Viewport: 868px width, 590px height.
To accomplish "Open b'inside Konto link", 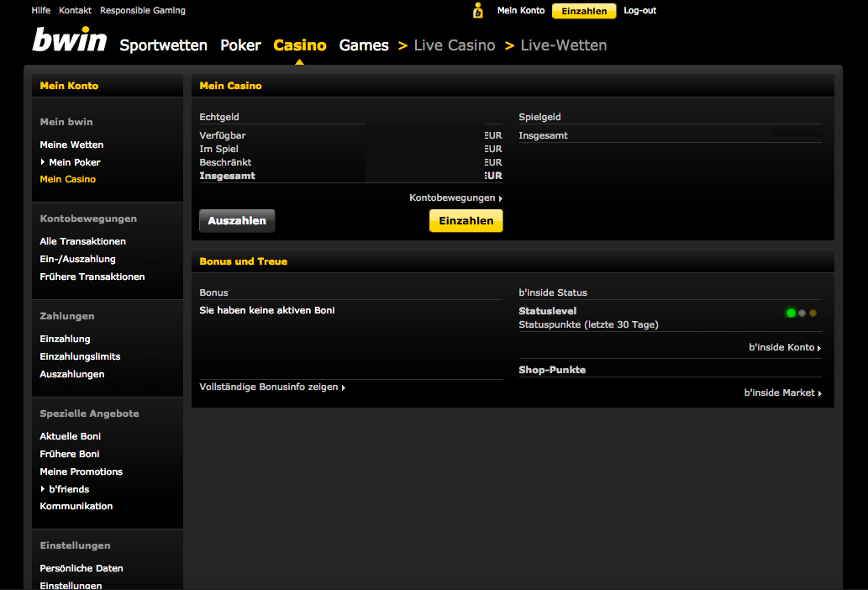I will pos(785,348).
